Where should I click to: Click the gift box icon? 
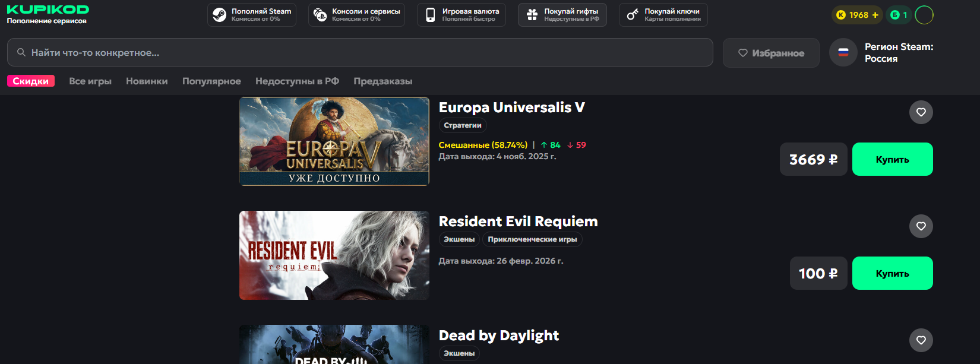pyautogui.click(x=532, y=15)
